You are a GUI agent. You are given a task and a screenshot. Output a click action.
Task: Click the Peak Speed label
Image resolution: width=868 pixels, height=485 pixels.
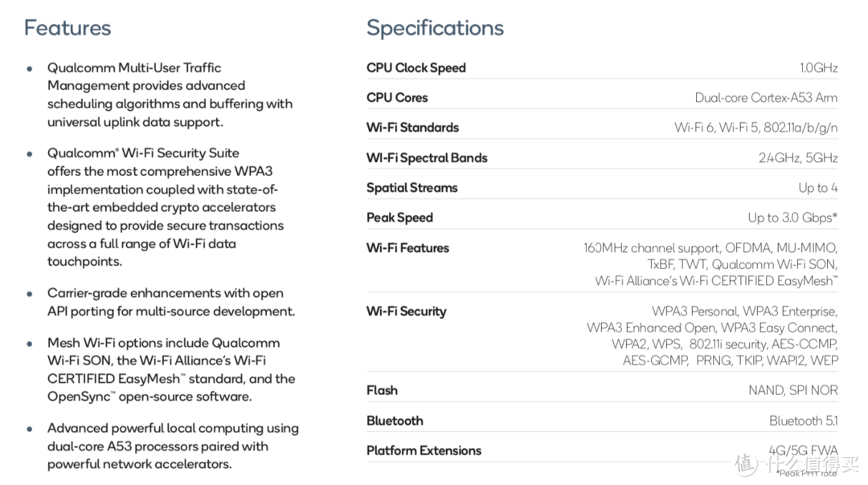click(399, 218)
